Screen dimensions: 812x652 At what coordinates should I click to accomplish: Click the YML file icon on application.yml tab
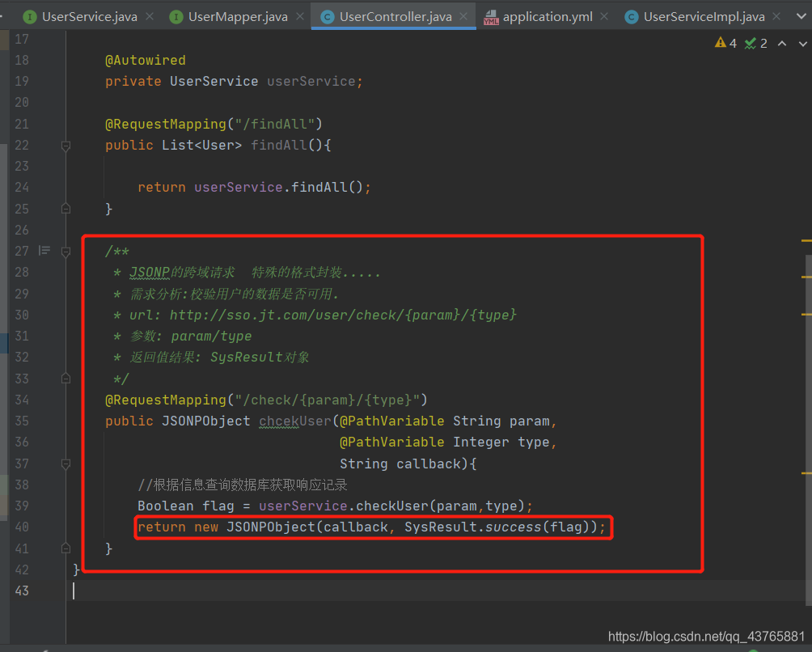click(491, 18)
